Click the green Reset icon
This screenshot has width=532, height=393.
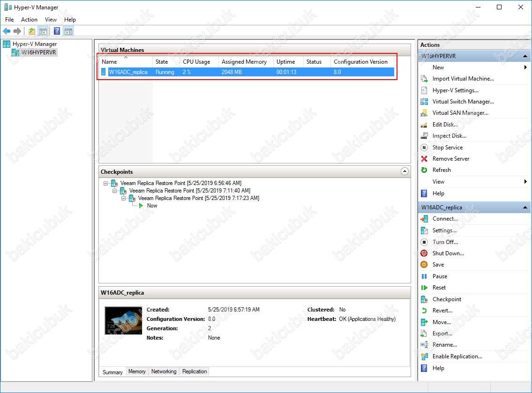(x=424, y=288)
